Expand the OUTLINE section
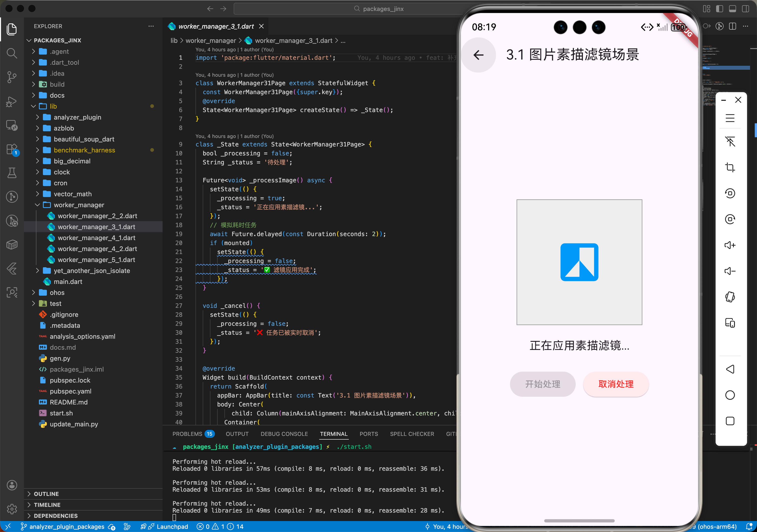Viewport: 757px width, 532px height. coord(46,493)
